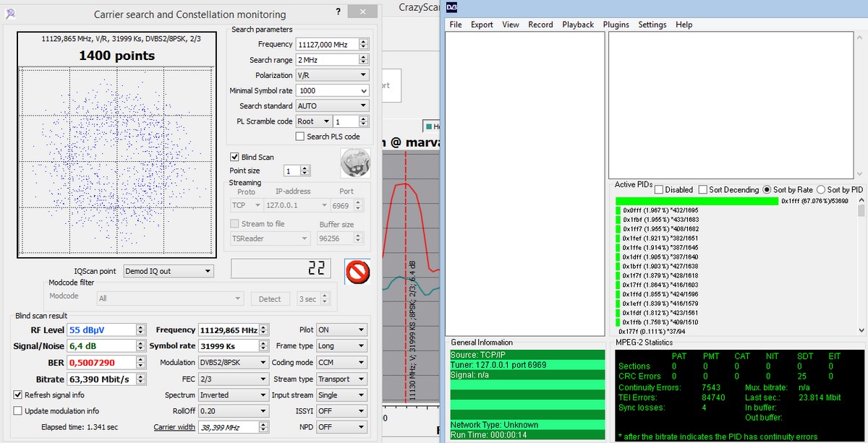This screenshot has width=868, height=443.
Task: Click the red stop scan icon
Action: click(x=357, y=271)
